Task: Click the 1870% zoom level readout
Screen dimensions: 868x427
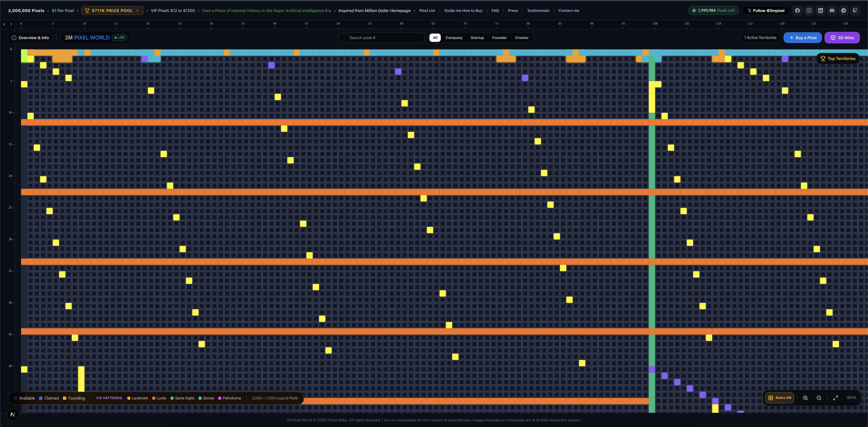Action: pyautogui.click(x=851, y=398)
